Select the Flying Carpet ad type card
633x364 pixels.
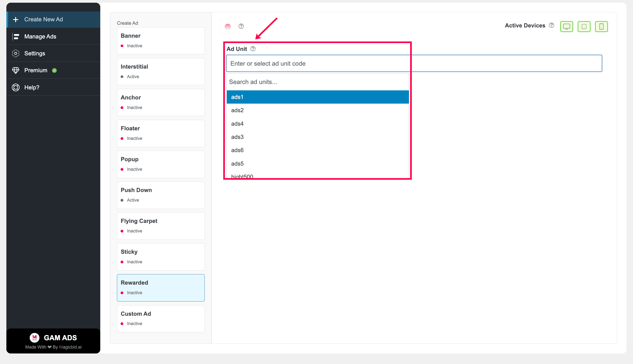pos(161,226)
